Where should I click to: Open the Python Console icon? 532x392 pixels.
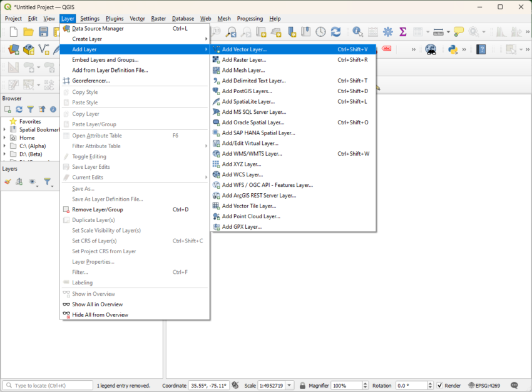point(453,50)
